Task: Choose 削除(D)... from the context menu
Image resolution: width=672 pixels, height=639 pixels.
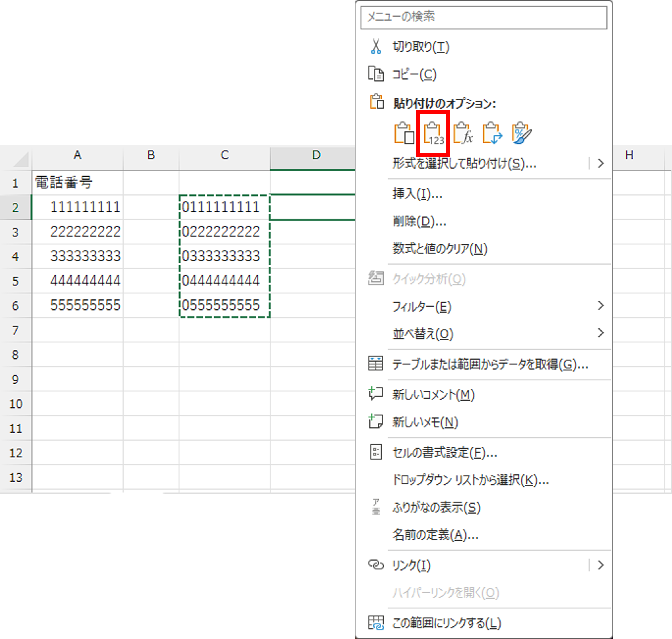Action: point(419,221)
